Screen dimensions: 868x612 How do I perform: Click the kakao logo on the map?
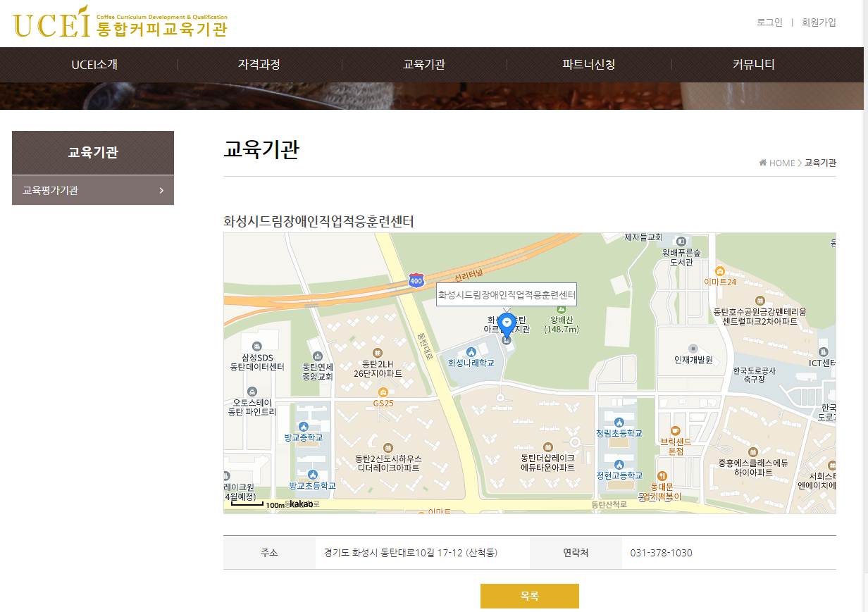tap(302, 504)
